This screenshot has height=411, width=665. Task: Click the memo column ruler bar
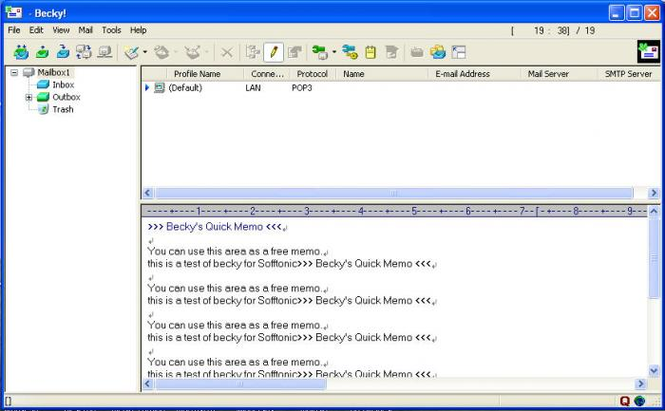click(394, 211)
